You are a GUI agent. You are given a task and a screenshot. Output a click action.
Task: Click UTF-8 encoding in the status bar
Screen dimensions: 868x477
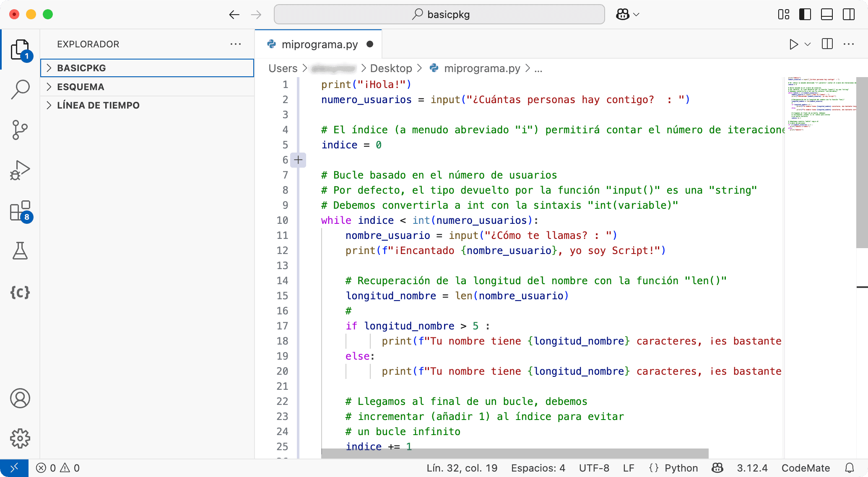(x=594, y=468)
